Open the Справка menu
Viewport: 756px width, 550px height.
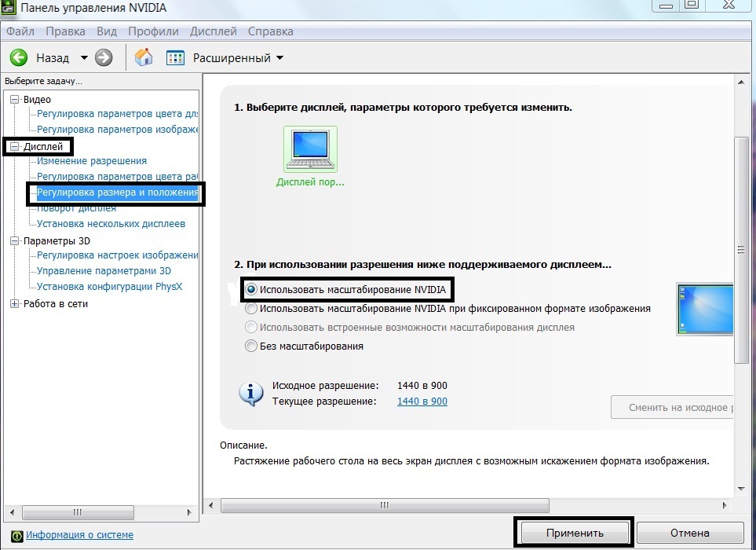click(271, 31)
